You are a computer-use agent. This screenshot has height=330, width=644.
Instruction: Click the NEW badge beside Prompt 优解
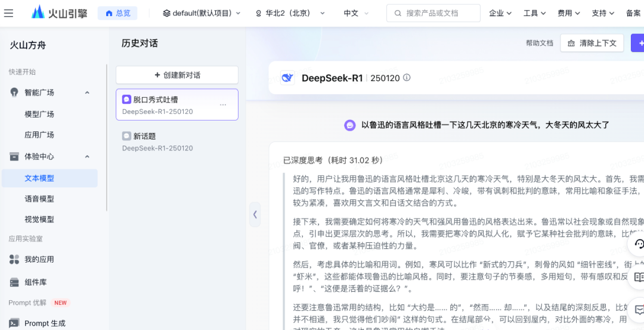click(60, 303)
